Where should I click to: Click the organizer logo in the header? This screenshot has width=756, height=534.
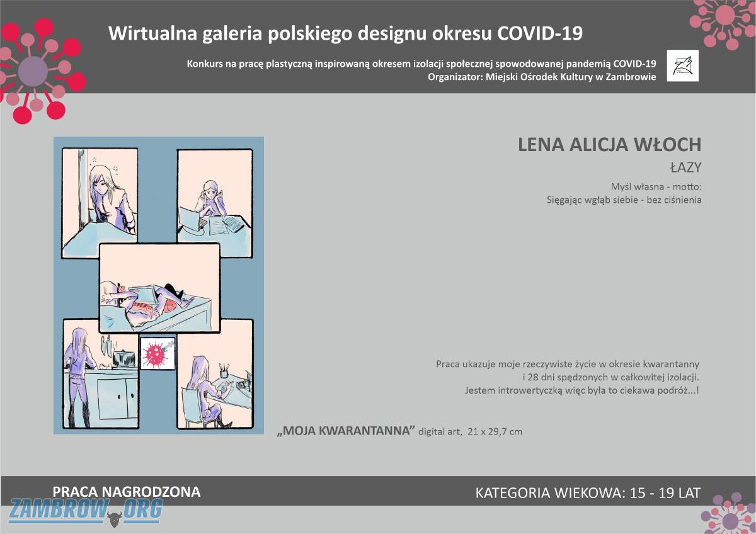tap(683, 66)
